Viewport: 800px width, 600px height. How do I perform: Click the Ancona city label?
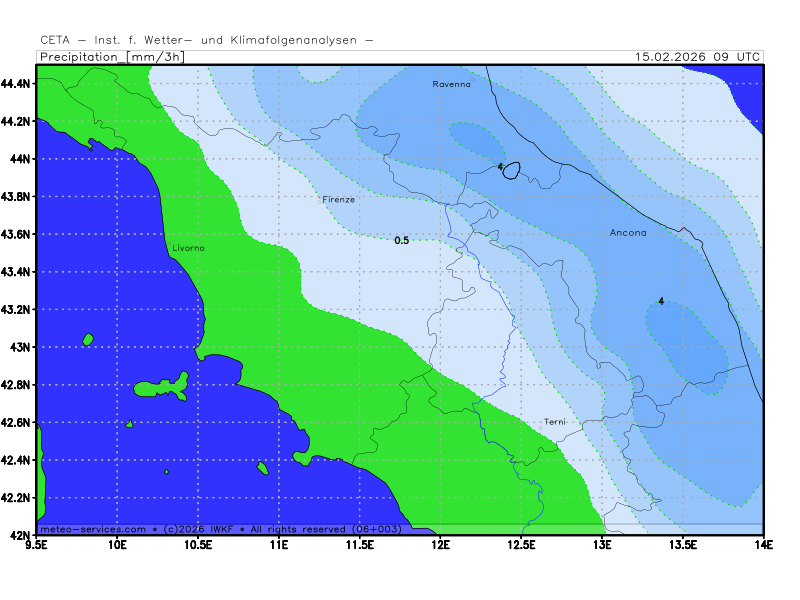point(628,233)
